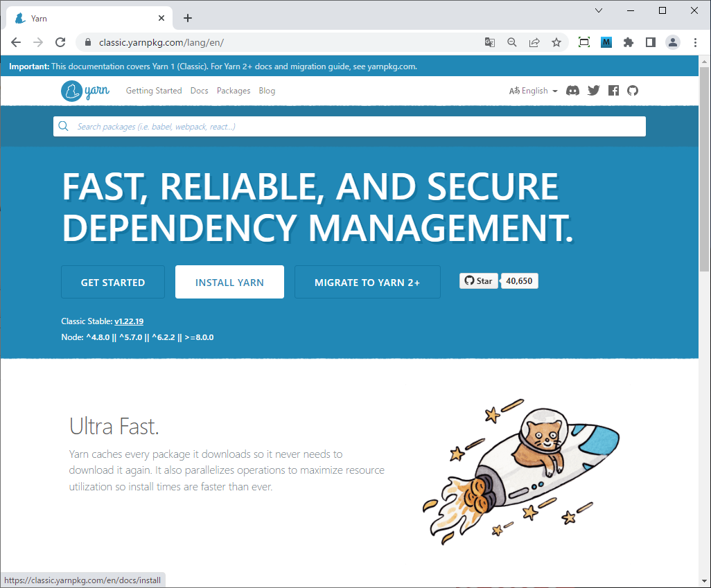The height and width of the screenshot is (588, 711).
Task: Click the Yarn logo in the site header
Action: 85,91
